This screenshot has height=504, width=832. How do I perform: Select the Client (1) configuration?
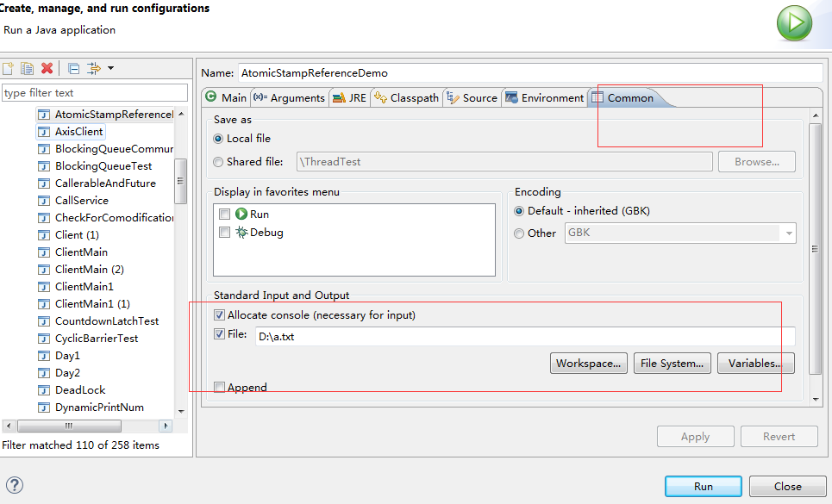(77, 235)
